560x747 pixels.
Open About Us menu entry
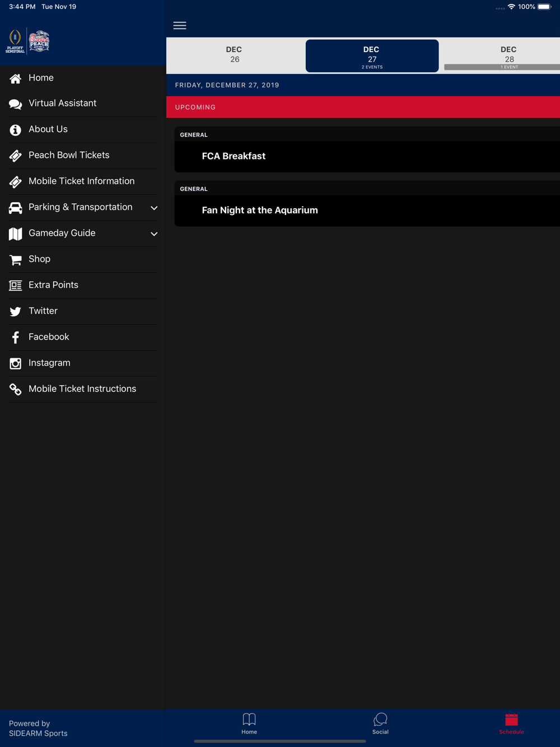83,129
